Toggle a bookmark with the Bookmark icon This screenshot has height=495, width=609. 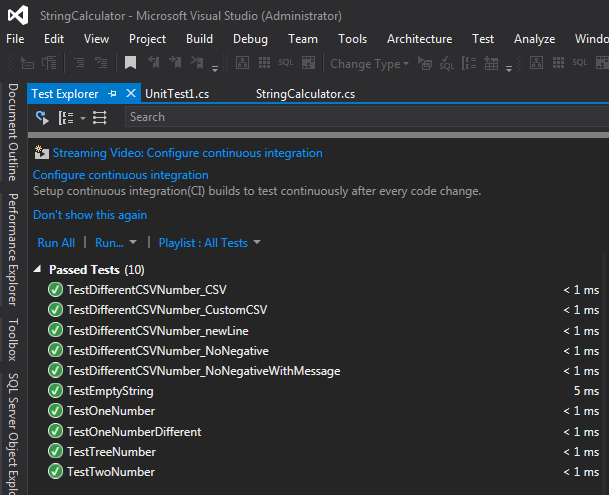[x=130, y=63]
